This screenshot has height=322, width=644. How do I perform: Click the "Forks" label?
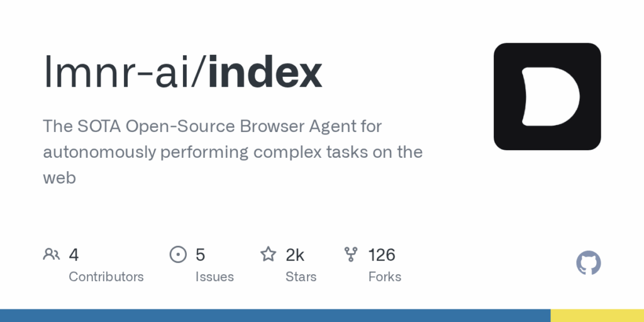[x=384, y=277]
